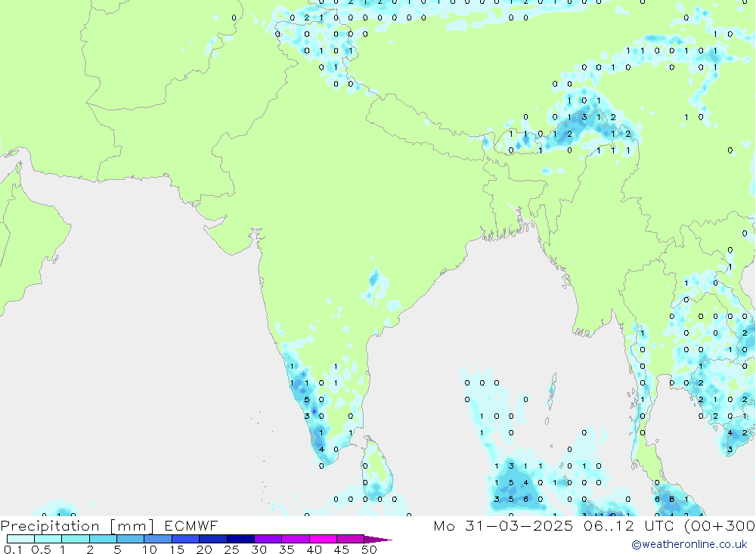Select the legend swatch between 20 and 25

(x=213, y=539)
